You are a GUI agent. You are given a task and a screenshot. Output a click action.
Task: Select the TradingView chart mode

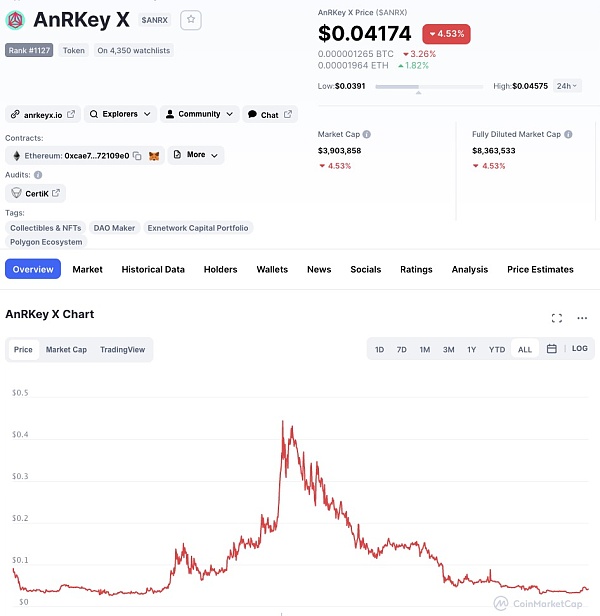tap(122, 350)
